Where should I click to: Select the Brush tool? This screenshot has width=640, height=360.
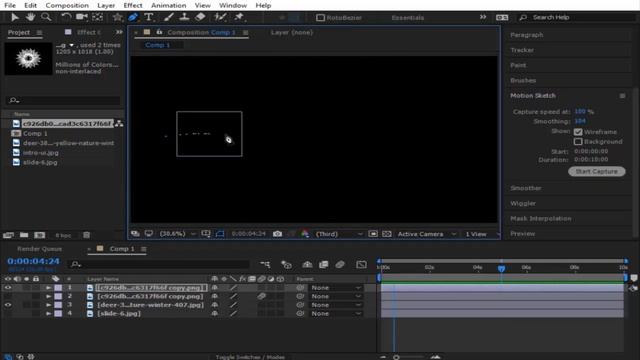point(169,17)
